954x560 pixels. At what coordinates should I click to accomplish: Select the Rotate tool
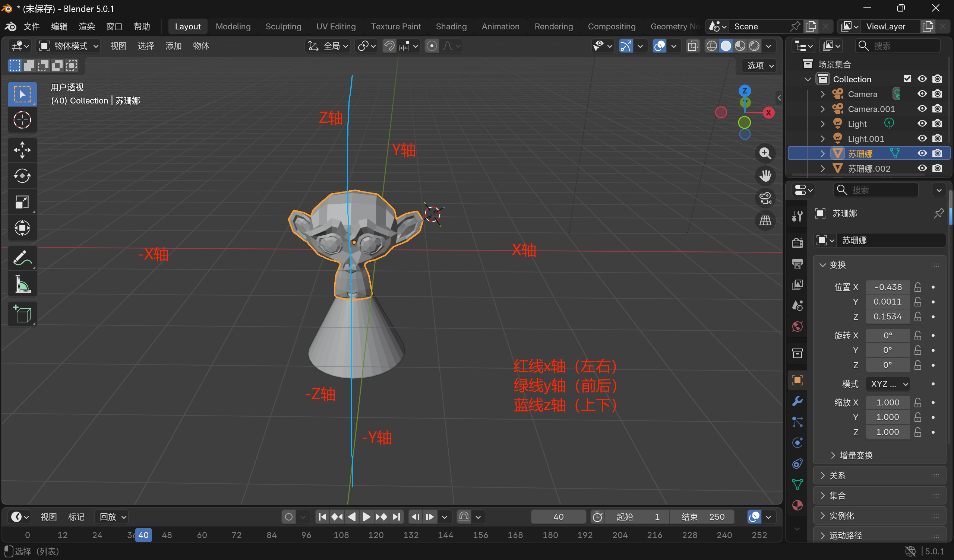point(22,176)
